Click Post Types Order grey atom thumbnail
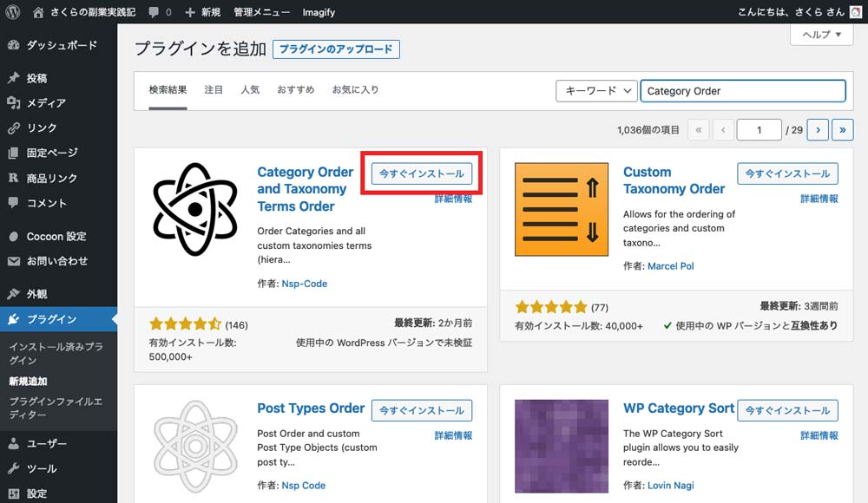 coord(195,446)
